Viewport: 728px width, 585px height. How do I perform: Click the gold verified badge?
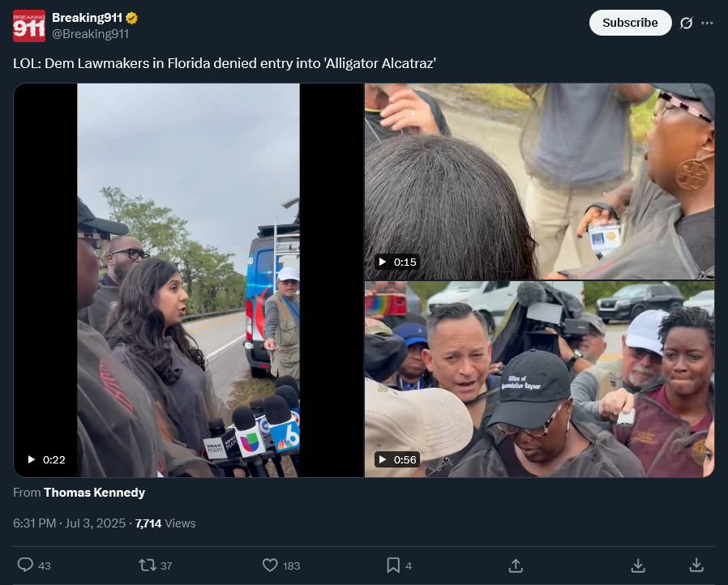pos(132,18)
